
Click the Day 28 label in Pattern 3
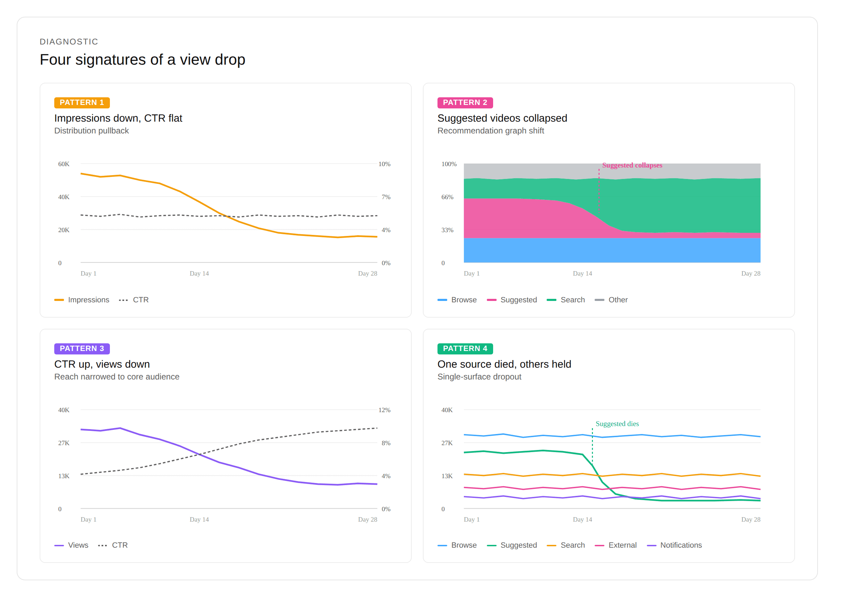click(368, 520)
